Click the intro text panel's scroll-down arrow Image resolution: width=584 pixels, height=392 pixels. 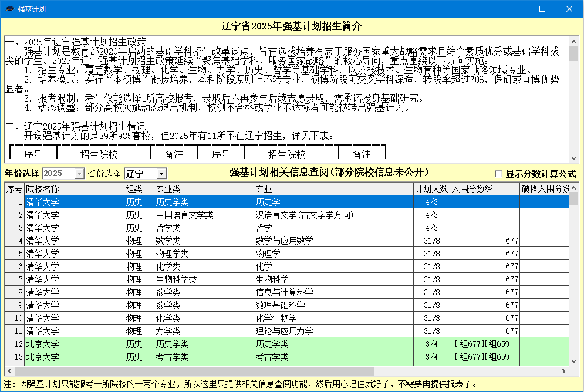click(573, 158)
